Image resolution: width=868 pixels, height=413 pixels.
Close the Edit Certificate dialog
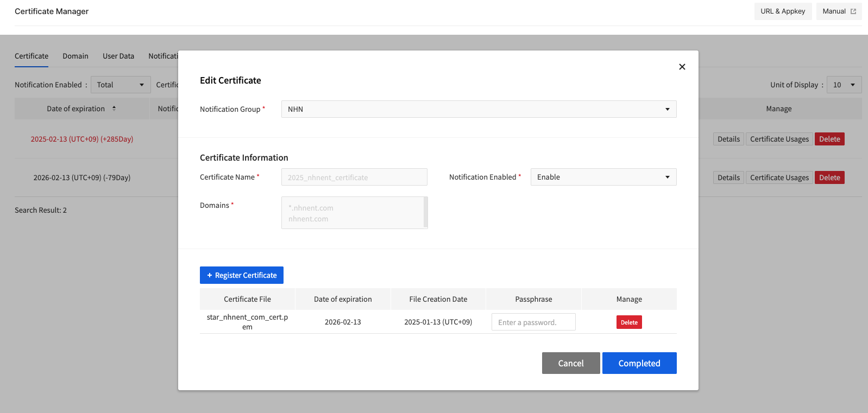(682, 67)
